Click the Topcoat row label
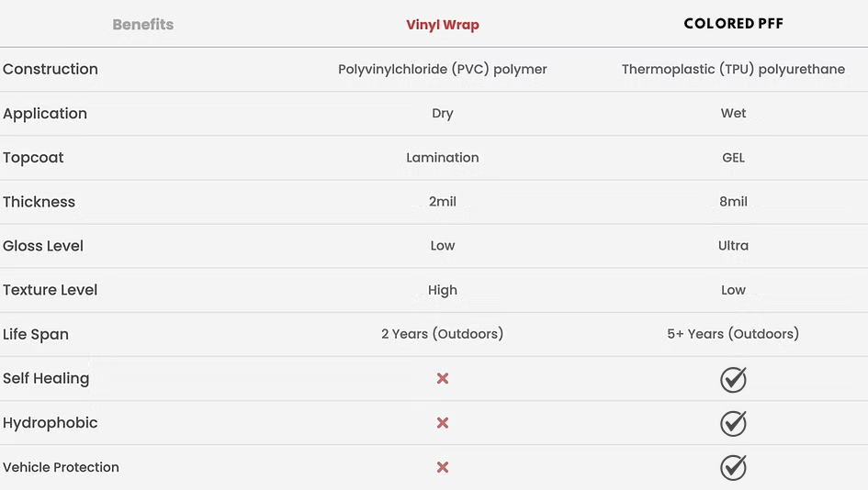The width and height of the screenshot is (868, 490). pos(33,158)
